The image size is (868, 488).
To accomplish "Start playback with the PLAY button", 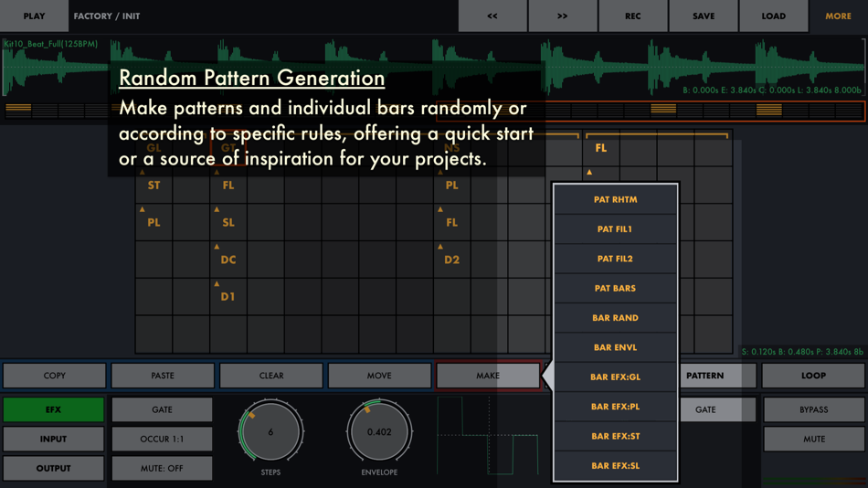I will [x=34, y=16].
